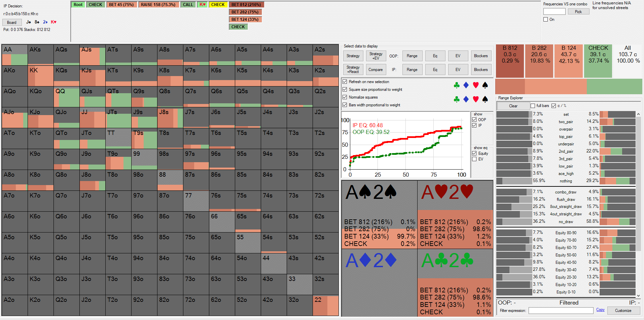
Task: Click the black spade suit icon in the lower row
Action: (485, 99)
